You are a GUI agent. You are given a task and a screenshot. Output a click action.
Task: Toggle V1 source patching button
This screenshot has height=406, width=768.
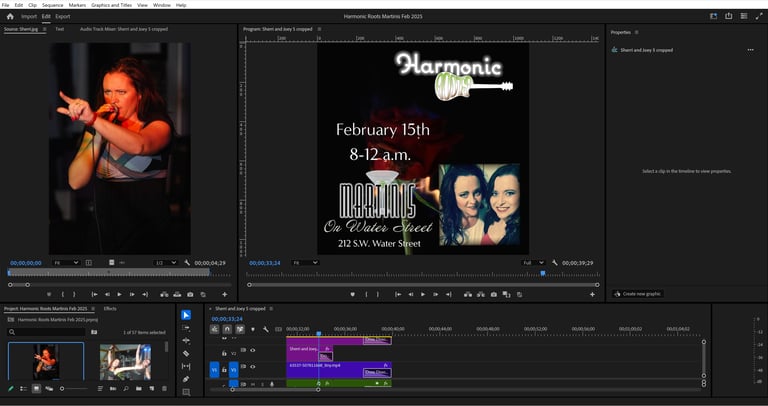(x=215, y=370)
